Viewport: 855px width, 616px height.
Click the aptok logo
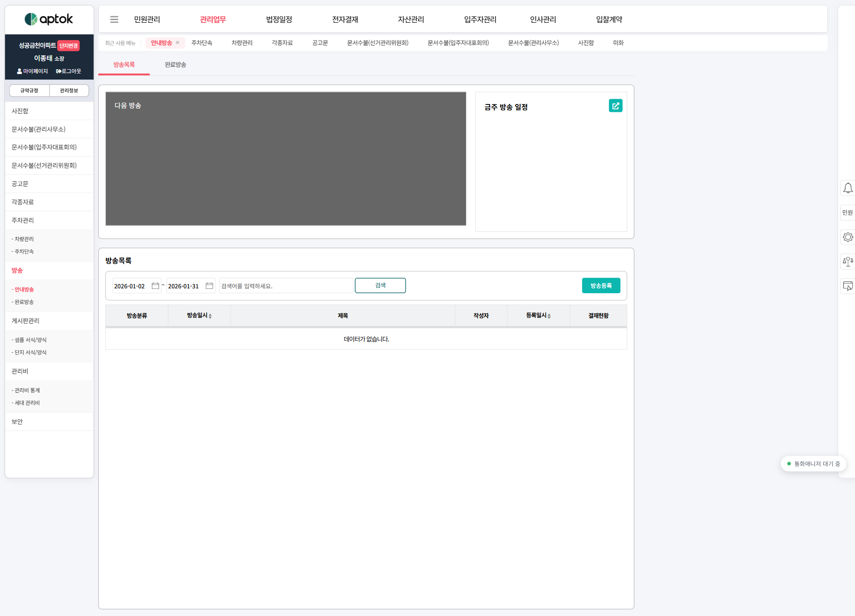pos(49,19)
